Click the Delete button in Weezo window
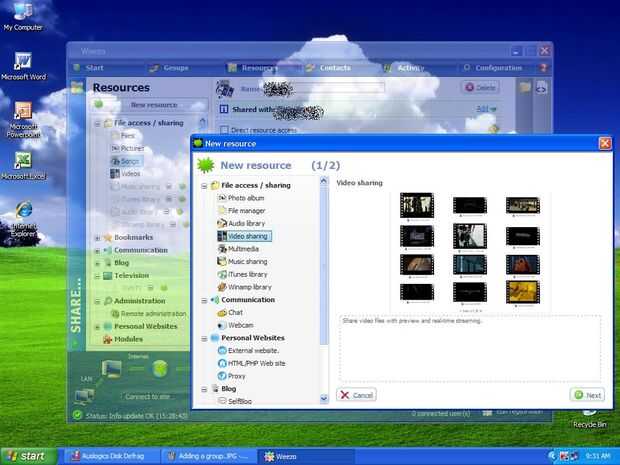 (480, 87)
